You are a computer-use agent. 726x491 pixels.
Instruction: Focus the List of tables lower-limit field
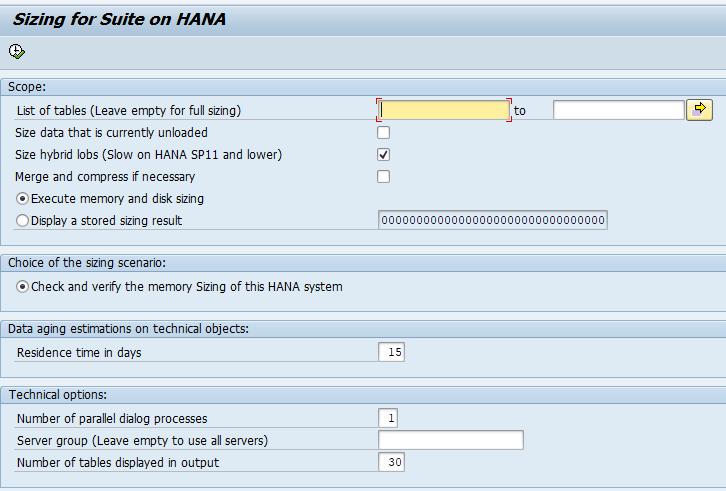click(x=444, y=110)
